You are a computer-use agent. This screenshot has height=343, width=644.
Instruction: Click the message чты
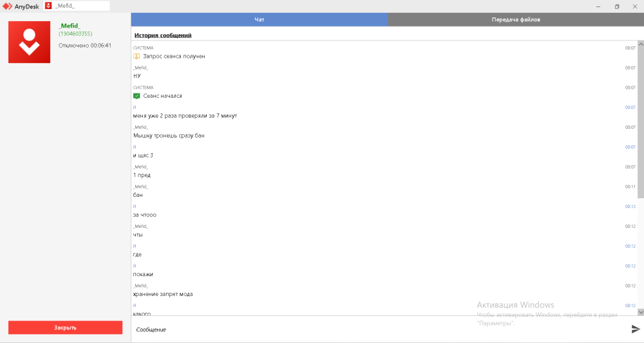pos(138,235)
